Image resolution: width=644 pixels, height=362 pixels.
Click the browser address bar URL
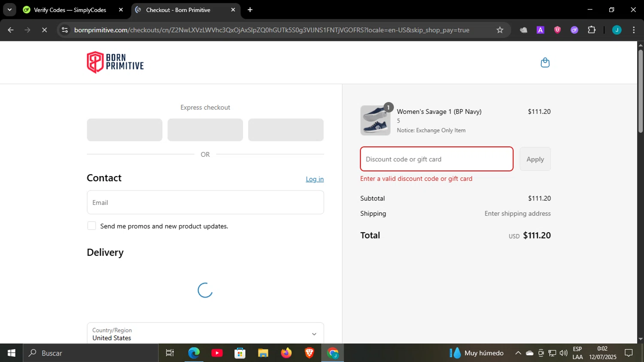[272, 30]
